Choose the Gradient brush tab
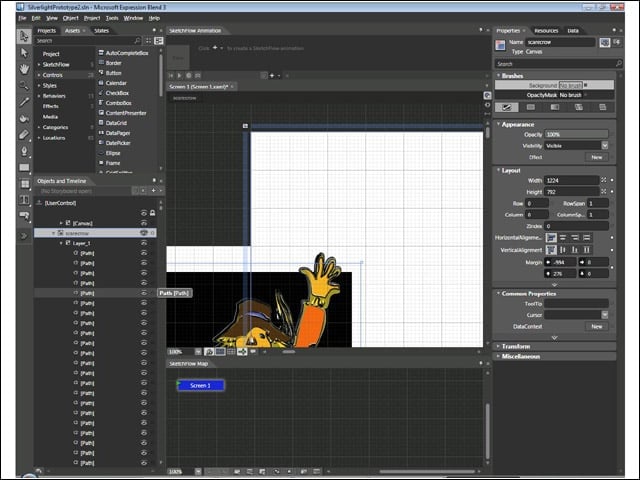The width and height of the screenshot is (640, 480). (555, 107)
